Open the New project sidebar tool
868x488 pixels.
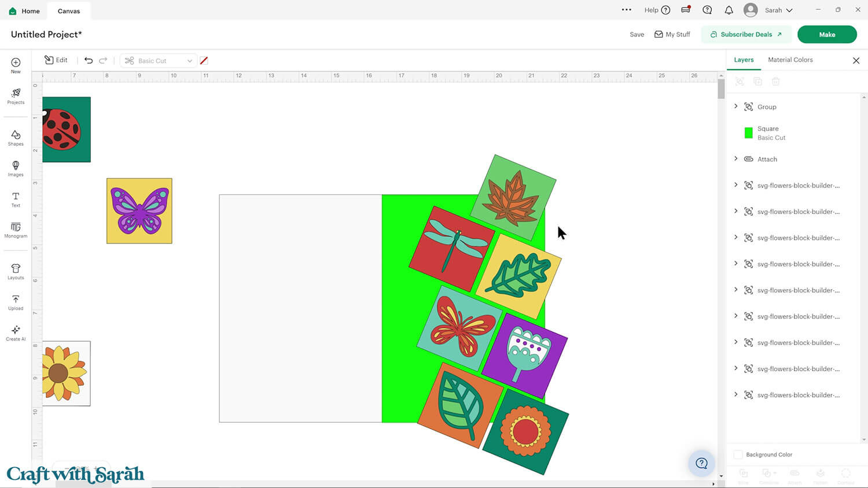pyautogui.click(x=16, y=65)
